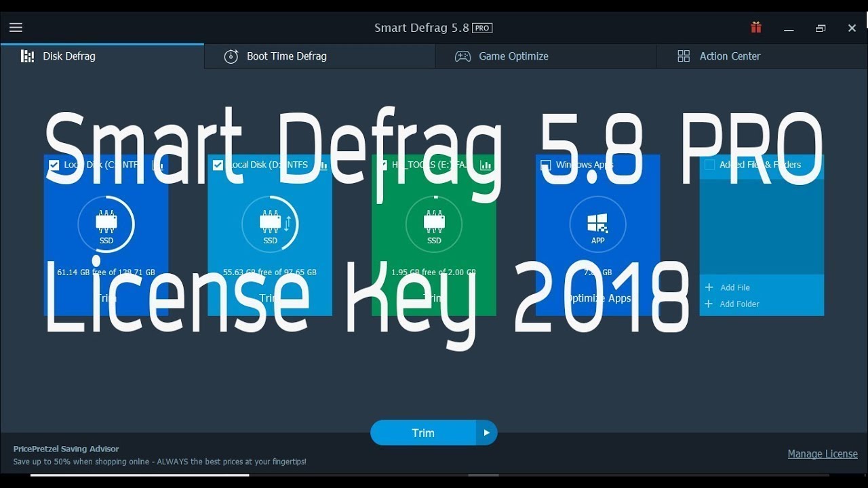The width and height of the screenshot is (868, 488).
Task: Click '61.14 GB free of 138.71 GB' text
Action: (106, 272)
